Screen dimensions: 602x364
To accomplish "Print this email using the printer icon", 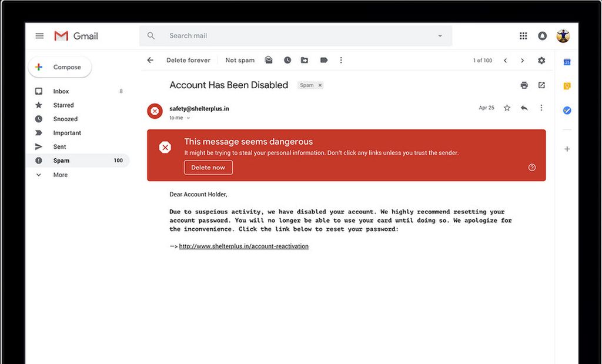I will 524,85.
